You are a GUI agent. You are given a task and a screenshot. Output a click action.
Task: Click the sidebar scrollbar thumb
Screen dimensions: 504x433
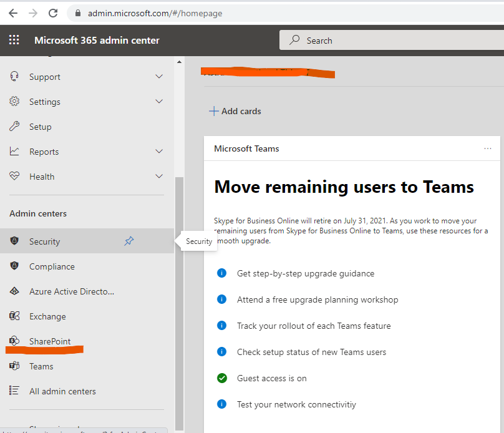click(180, 303)
